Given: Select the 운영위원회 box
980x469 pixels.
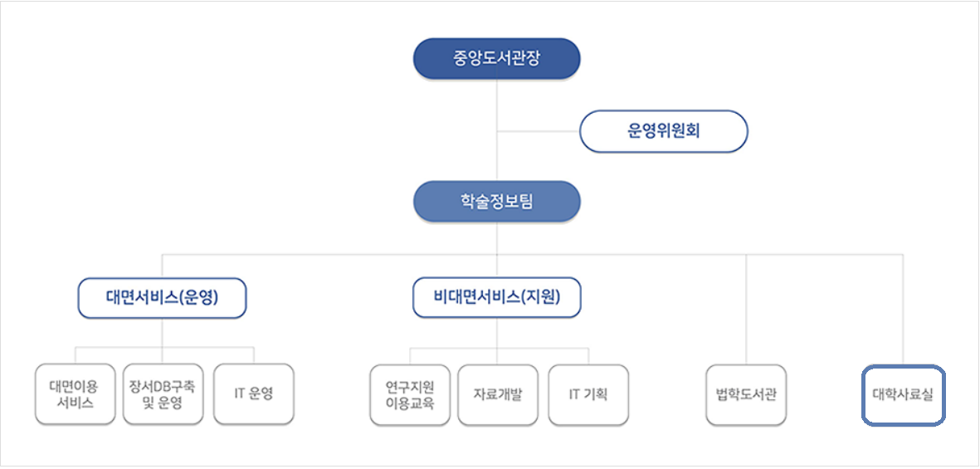Looking at the screenshot, I should pos(664,131).
